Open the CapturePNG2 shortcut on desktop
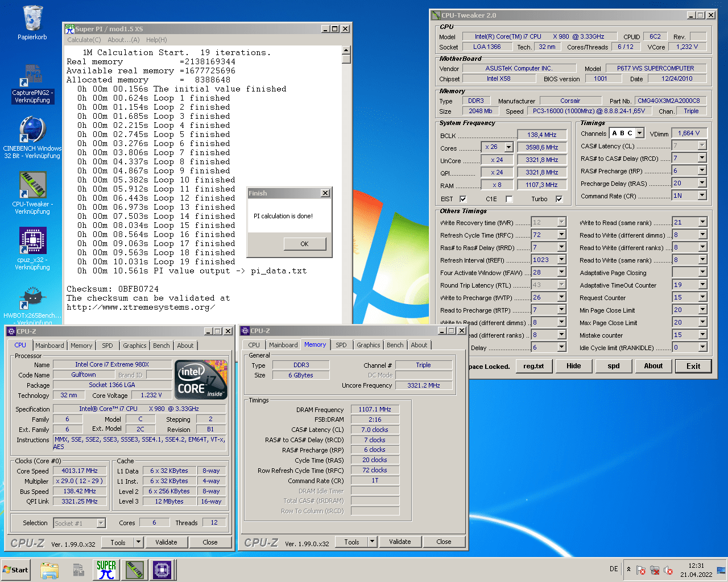Image resolution: width=728 pixels, height=582 pixels. (32, 84)
